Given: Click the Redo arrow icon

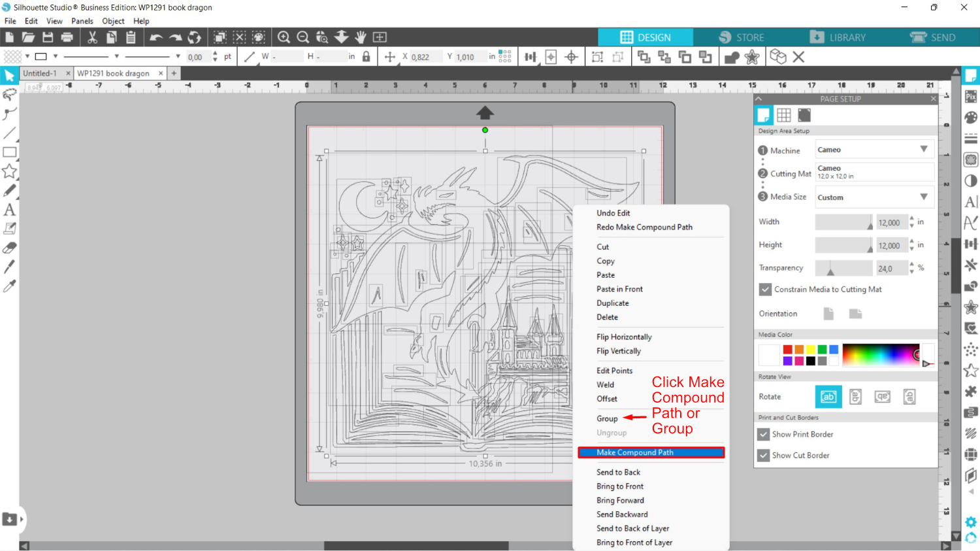Looking at the screenshot, I should click(x=175, y=37).
